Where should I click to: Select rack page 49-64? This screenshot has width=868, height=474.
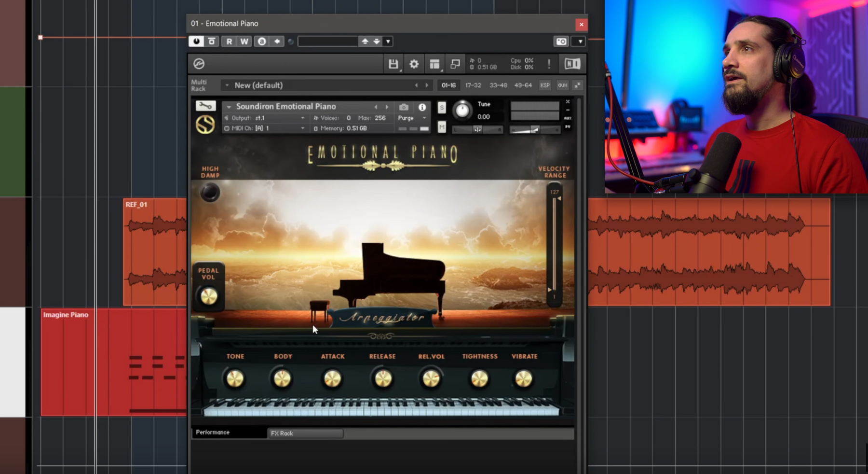(523, 85)
